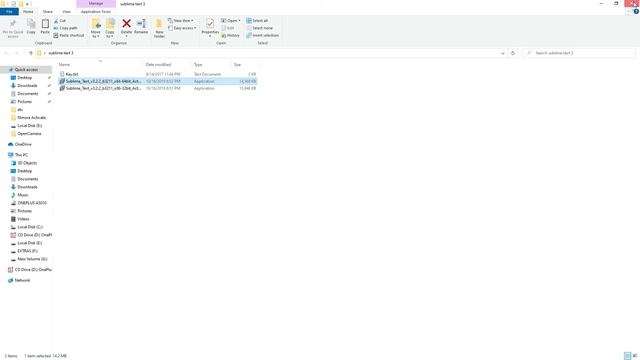Expand the New item dropdown
The width and height of the screenshot is (640, 360).
point(181,20)
